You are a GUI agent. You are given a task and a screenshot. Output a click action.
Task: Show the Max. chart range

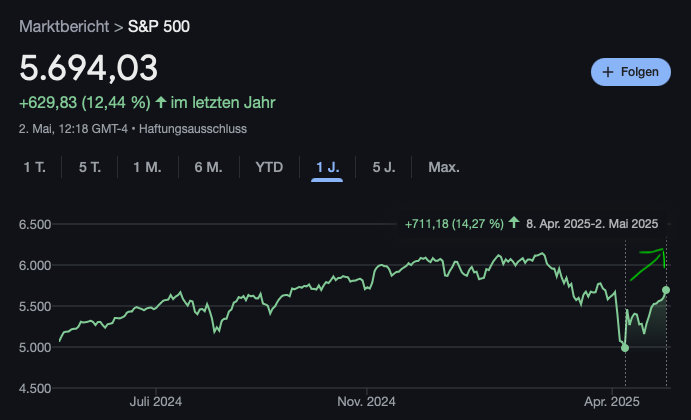pos(444,167)
